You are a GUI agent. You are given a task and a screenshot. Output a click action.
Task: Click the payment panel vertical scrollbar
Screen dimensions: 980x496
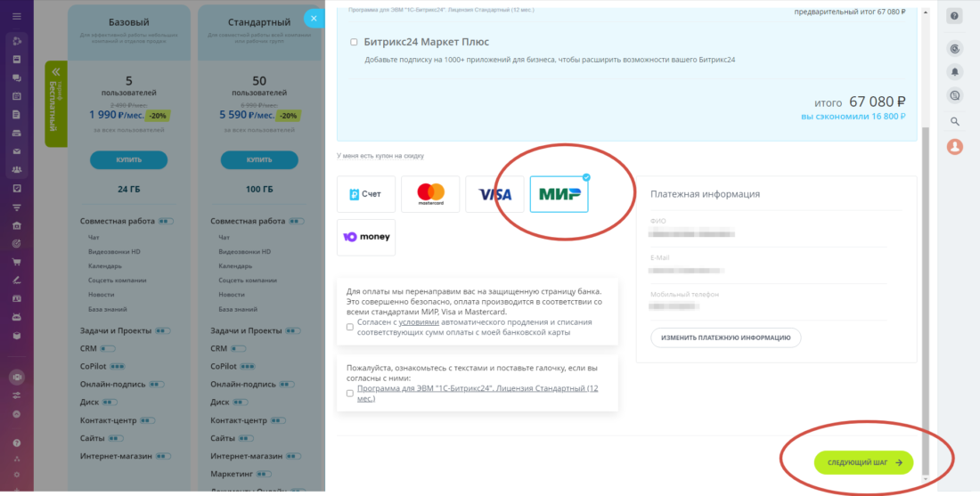point(926,301)
